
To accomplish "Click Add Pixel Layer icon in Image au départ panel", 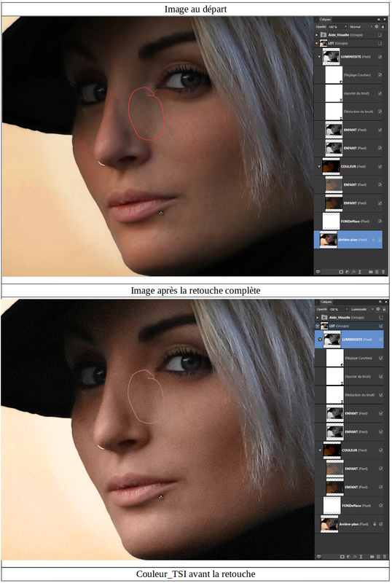I will [377, 272].
